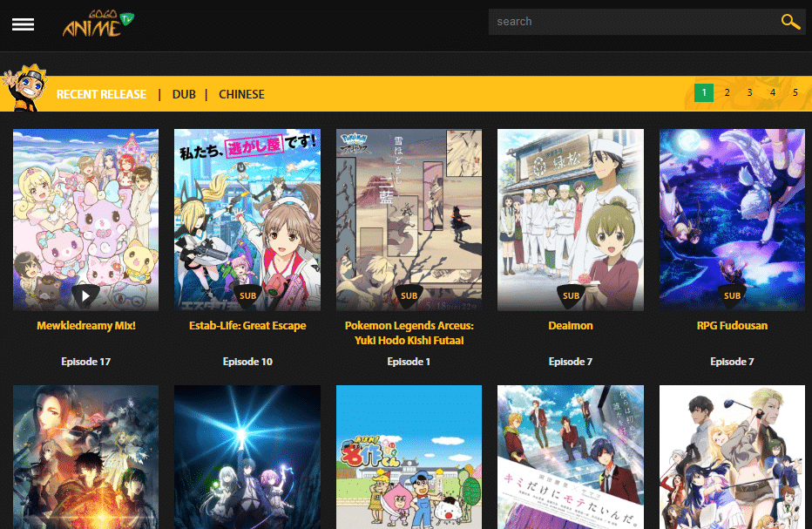Click SUB badge on Deaimon poster
Viewport: 812px width, 529px height.
[x=571, y=295]
